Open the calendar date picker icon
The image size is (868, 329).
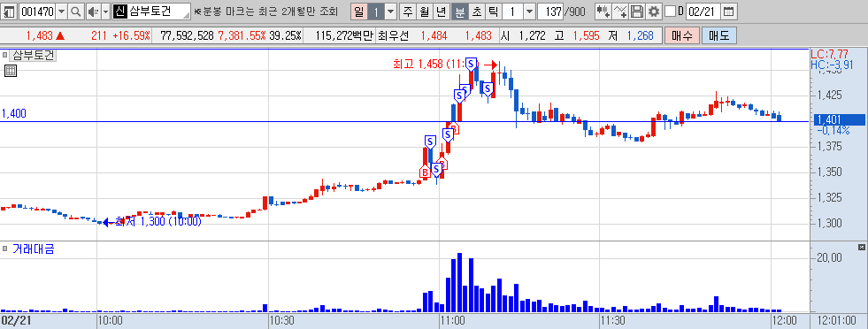click(729, 11)
